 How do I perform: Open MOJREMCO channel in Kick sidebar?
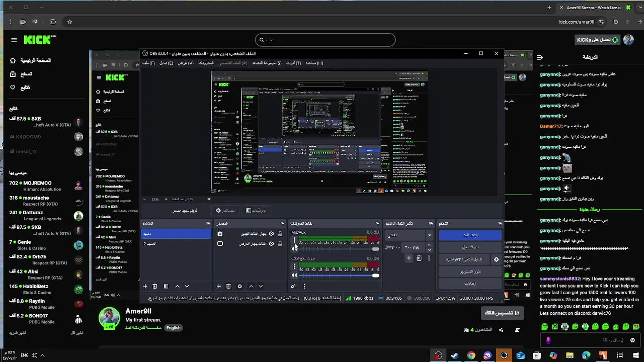click(46, 186)
